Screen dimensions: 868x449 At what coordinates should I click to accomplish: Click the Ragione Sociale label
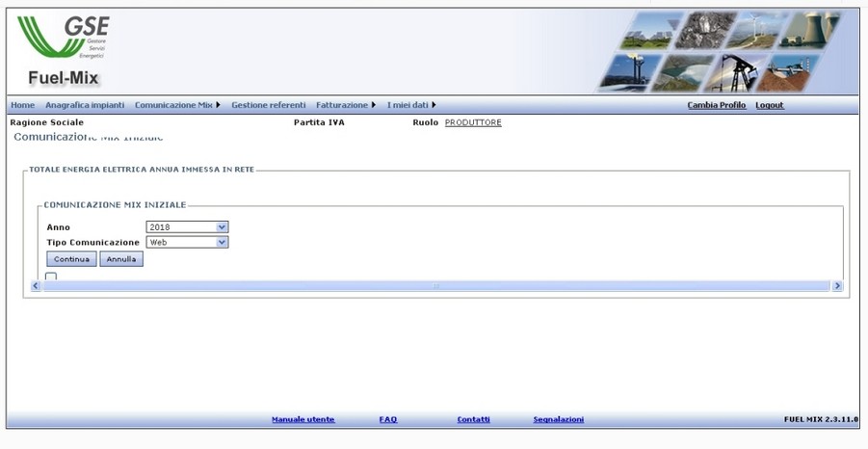(x=47, y=122)
